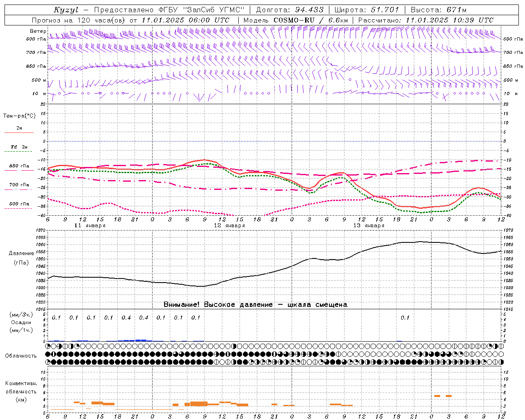This screenshot has height=420, width=525.
Task: Click the 11 января date label
Action: pos(90,226)
